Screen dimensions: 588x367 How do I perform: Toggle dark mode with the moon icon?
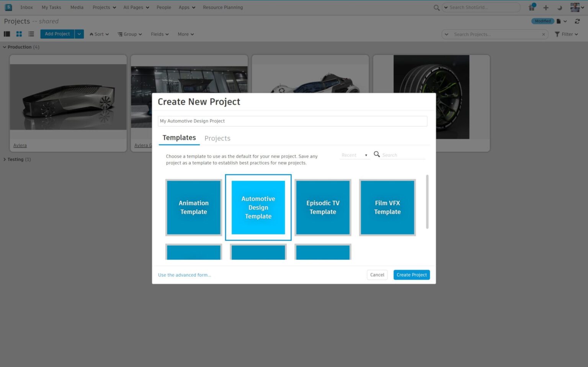[x=559, y=7]
